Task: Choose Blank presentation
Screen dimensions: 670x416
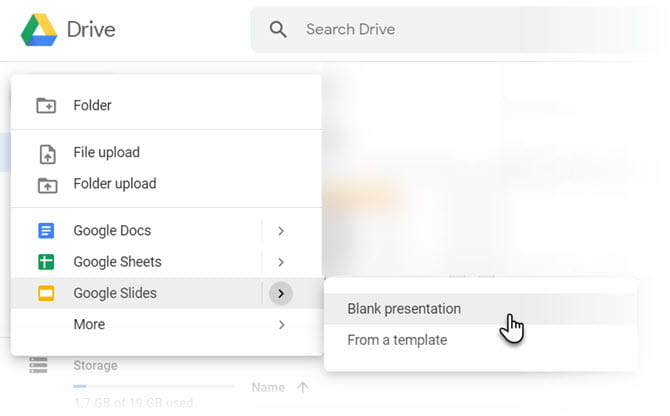Action: tap(481, 309)
